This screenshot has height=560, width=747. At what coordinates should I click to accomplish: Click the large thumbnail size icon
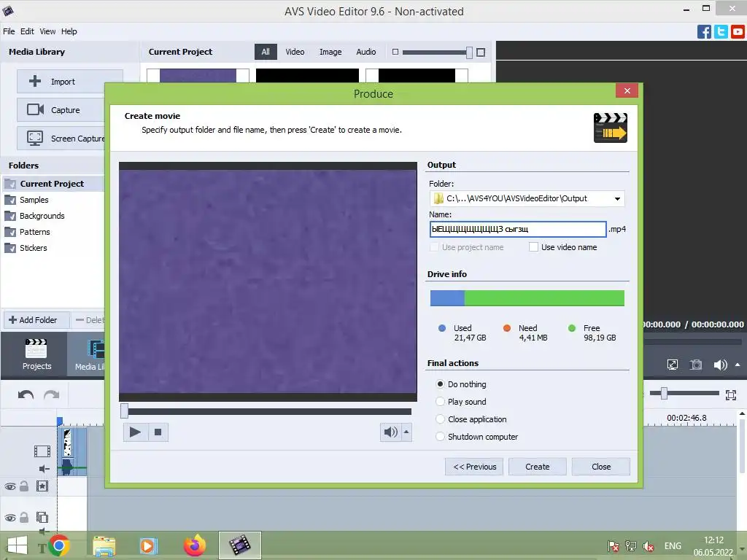(x=481, y=52)
